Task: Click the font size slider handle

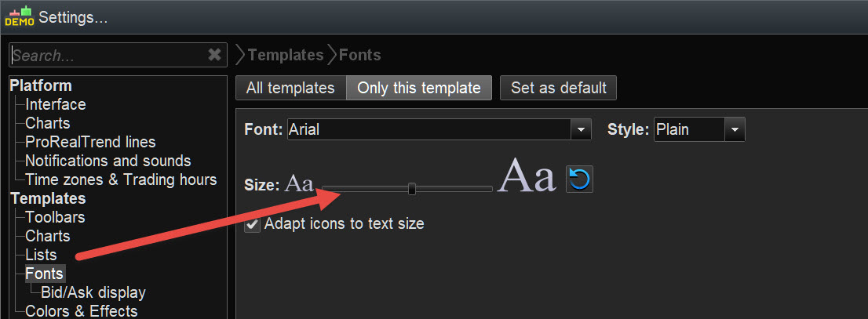Action: tap(412, 188)
